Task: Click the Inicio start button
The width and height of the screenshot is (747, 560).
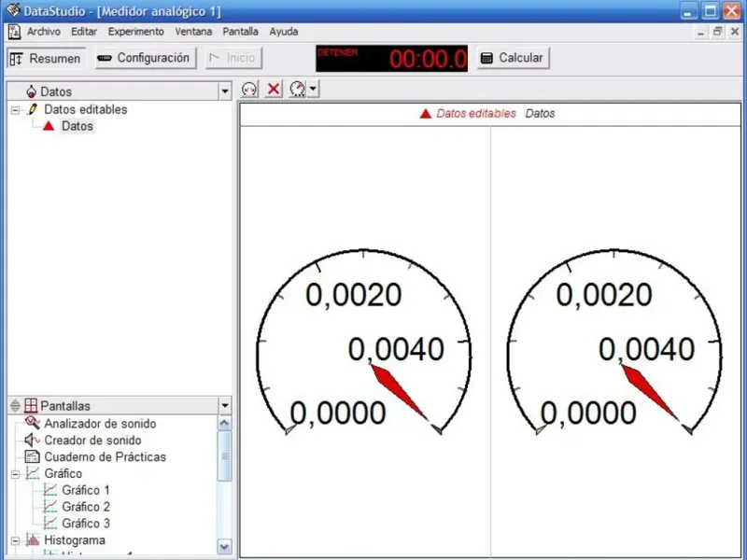Action: (233, 58)
